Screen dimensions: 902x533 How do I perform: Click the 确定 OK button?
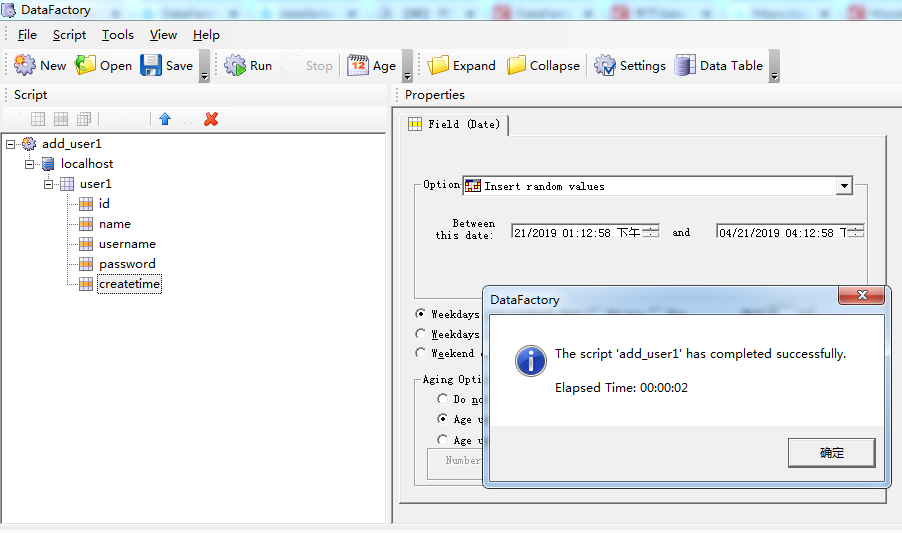[832, 453]
